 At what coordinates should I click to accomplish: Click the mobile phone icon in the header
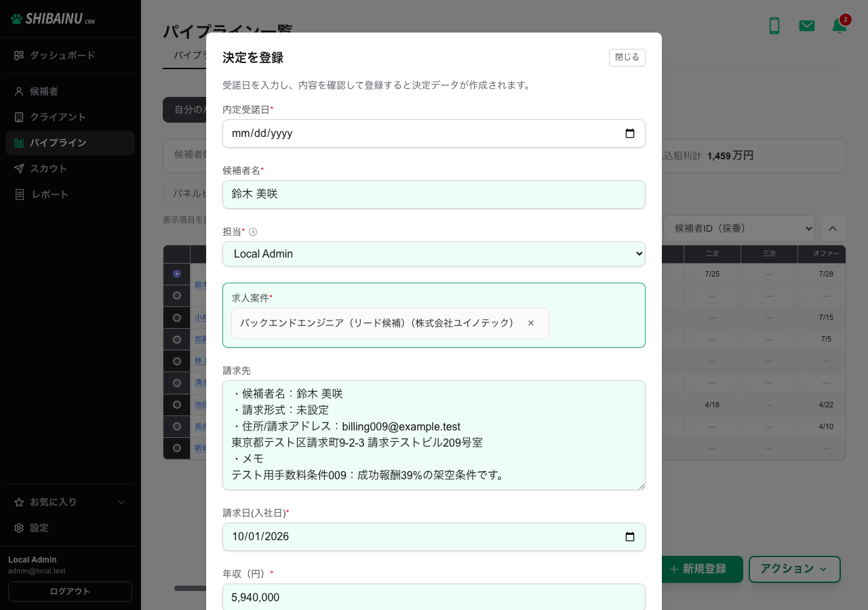tap(774, 26)
